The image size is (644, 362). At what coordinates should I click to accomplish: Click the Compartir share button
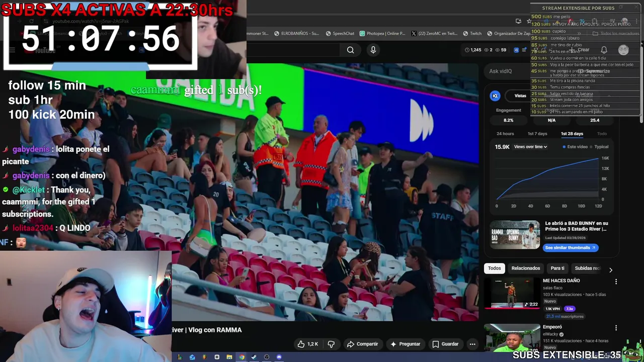pos(362,344)
